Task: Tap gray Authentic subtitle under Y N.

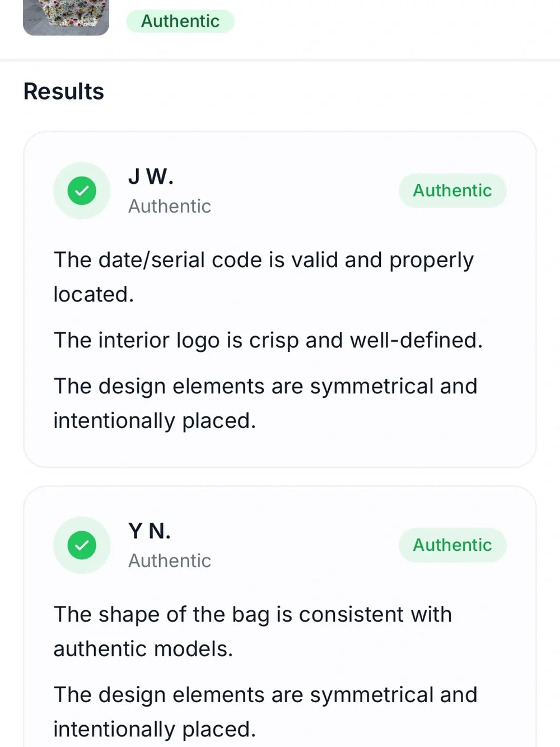Action: click(x=170, y=560)
